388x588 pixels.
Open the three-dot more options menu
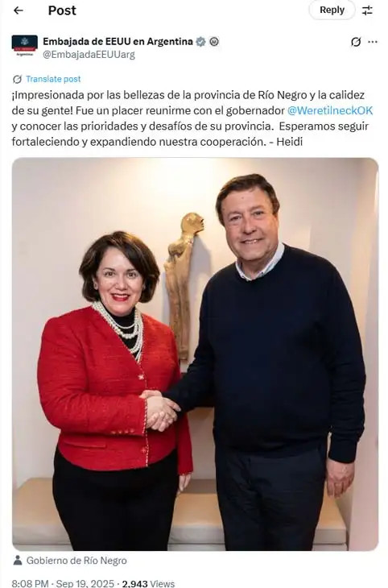373,42
